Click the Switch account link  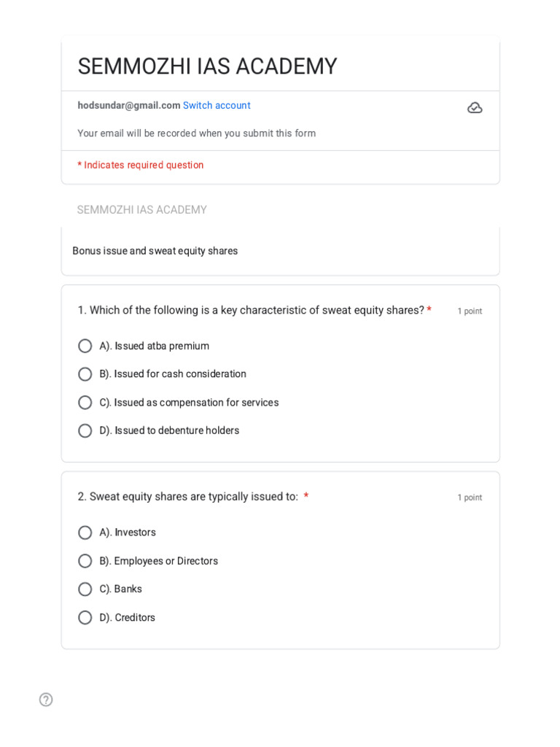tap(217, 105)
